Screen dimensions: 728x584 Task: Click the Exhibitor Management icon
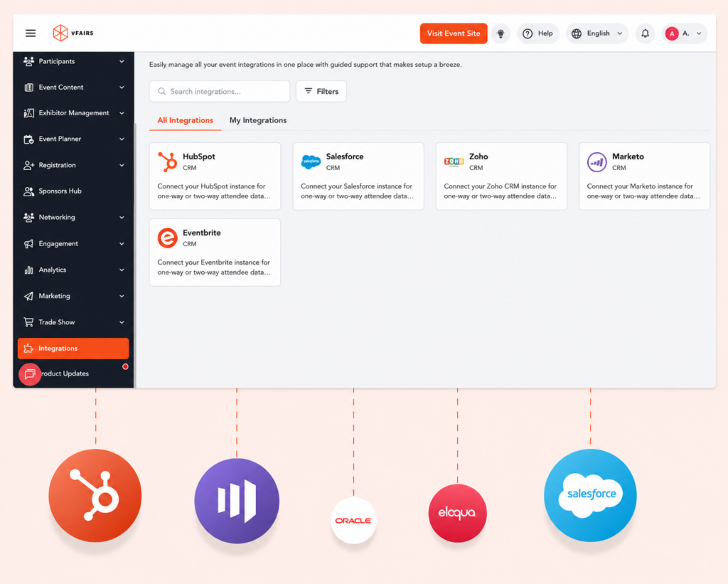click(x=28, y=113)
